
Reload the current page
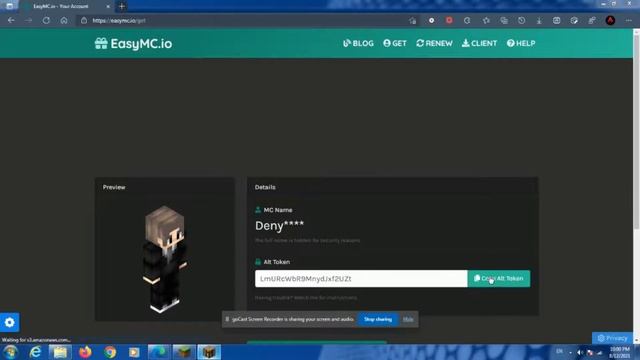coord(46,20)
